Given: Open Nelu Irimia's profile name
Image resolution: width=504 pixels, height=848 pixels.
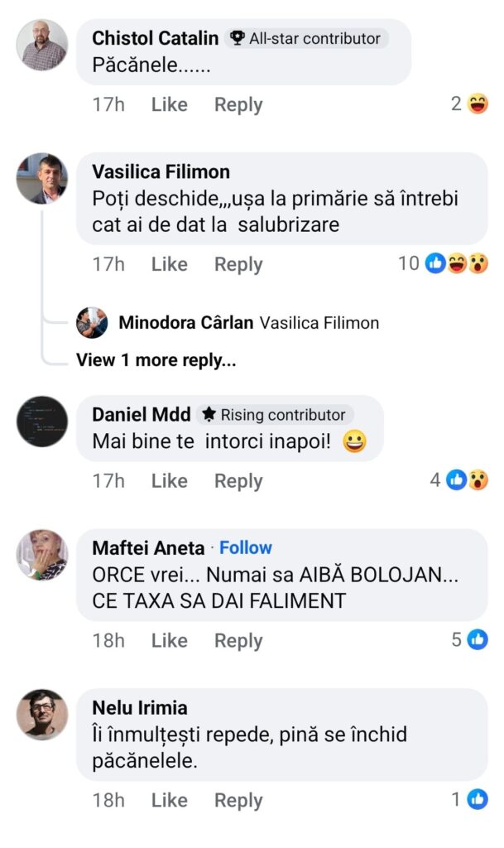Looking at the screenshot, I should [x=140, y=707].
